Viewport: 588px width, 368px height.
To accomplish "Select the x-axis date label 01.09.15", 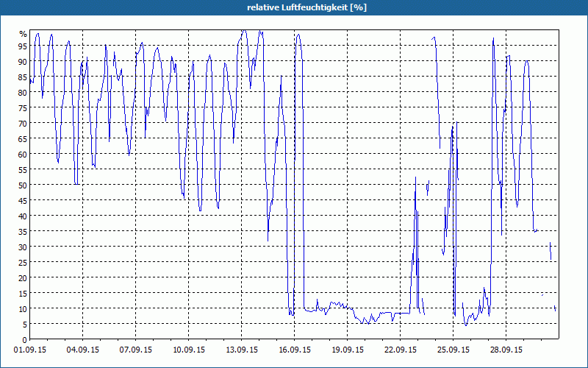I will click(x=30, y=350).
